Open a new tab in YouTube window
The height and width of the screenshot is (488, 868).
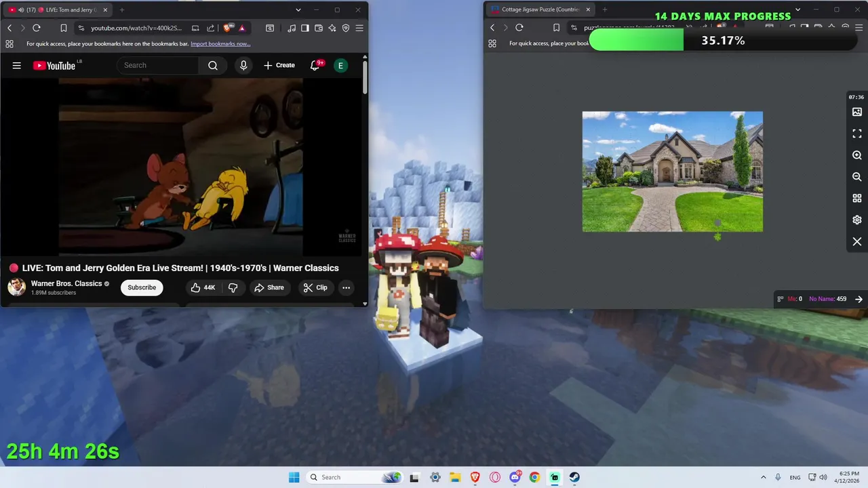click(x=122, y=9)
